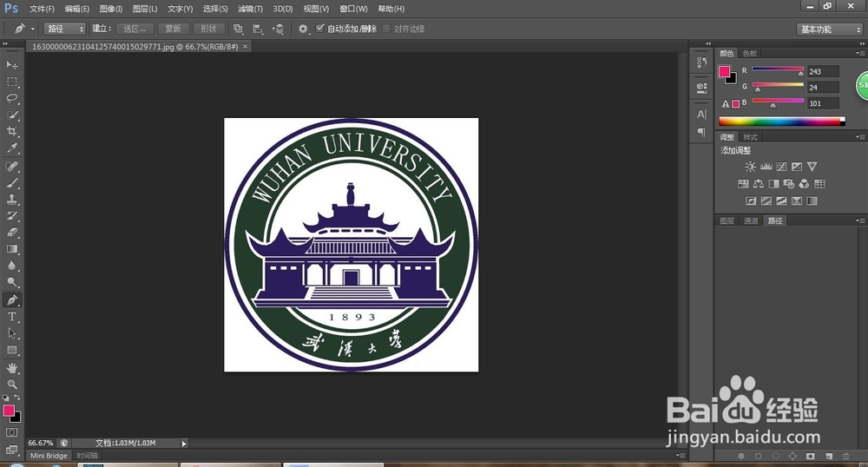Select the Zoom tool
The height and width of the screenshot is (467, 868).
(11, 385)
